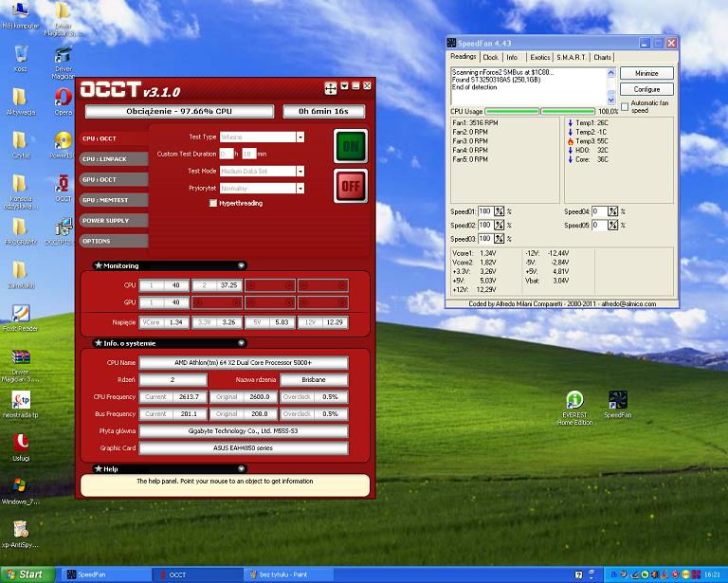Viewport: 728px width, 583px height.
Task: Click the Minimize button in SpeedFan
Action: coord(646,73)
